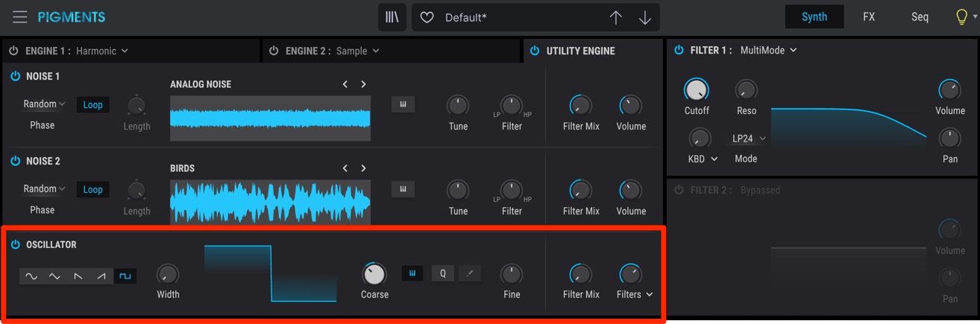Switch to the FX tab
The height and width of the screenshot is (324, 980).
point(869,16)
